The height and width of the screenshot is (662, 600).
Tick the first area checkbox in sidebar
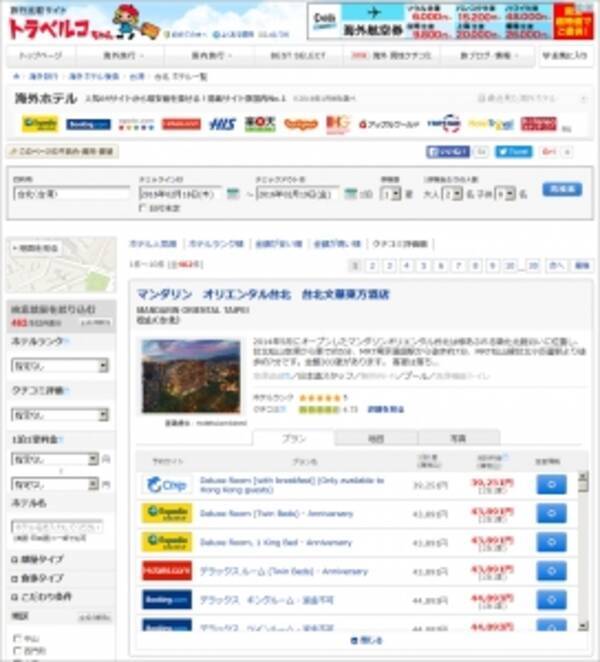point(17,637)
